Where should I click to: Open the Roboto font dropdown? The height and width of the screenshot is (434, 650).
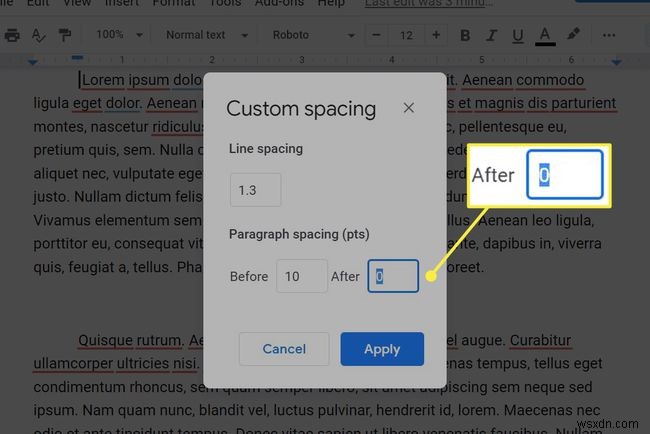coord(313,35)
